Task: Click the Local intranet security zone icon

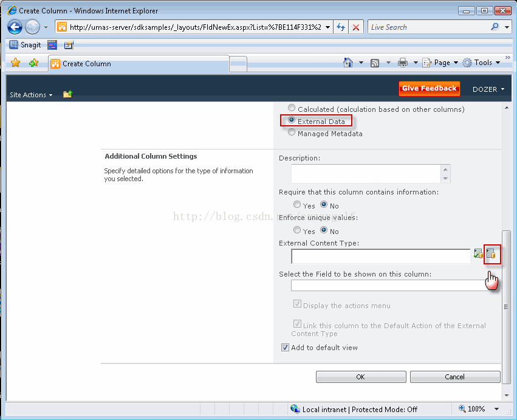Action: [295, 409]
